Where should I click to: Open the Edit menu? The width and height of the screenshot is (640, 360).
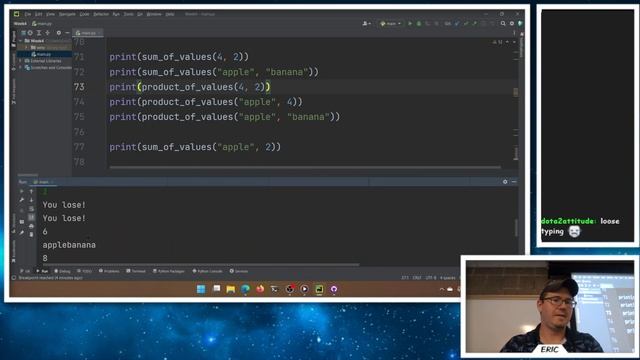tap(38, 14)
